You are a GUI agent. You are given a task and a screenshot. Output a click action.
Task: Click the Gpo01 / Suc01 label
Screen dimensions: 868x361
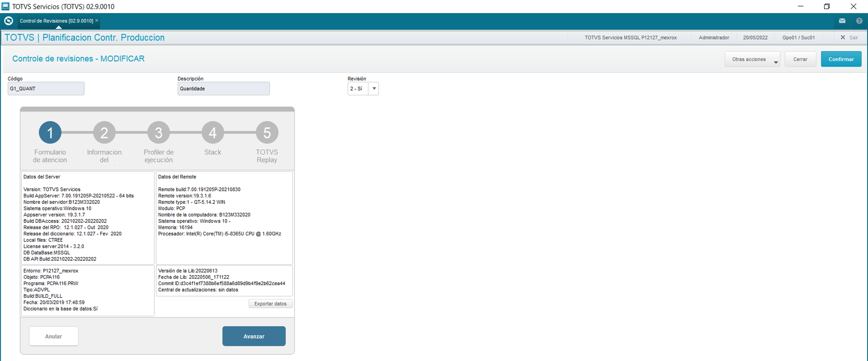point(798,37)
